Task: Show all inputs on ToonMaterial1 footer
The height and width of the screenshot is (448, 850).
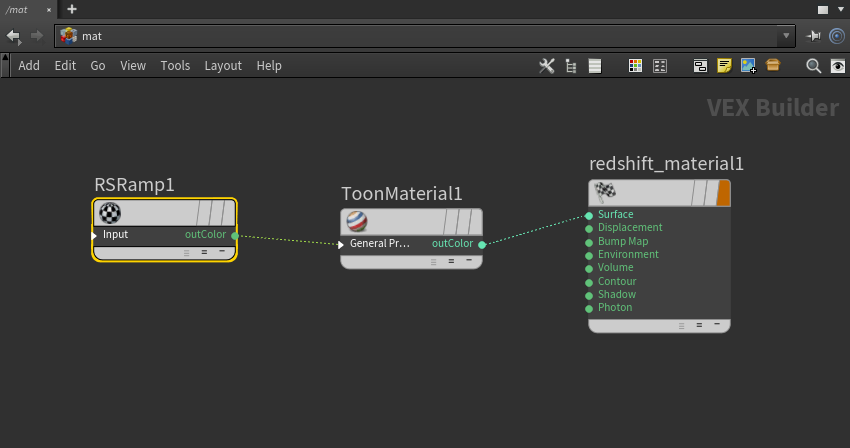Action: (434, 262)
